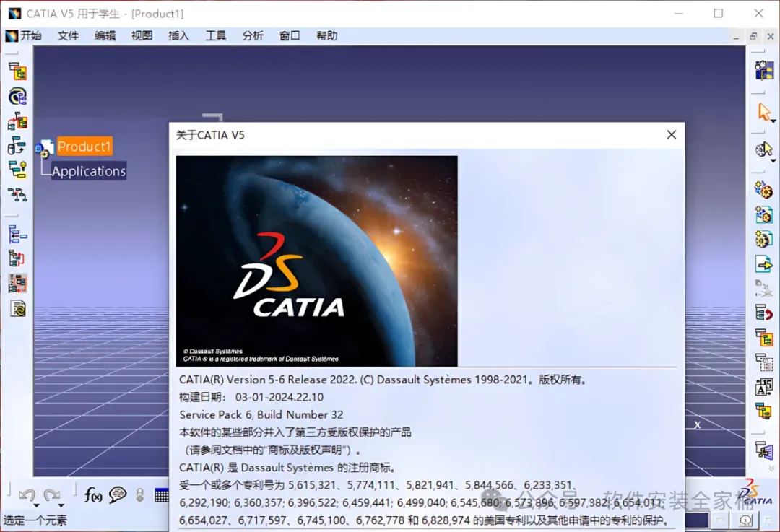The image size is (780, 532).
Task: Click the Redo arrow icon
Action: coord(51,494)
